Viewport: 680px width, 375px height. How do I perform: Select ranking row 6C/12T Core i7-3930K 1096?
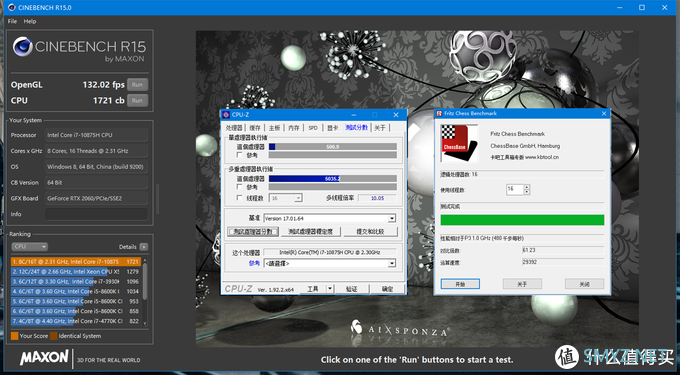tap(75, 282)
